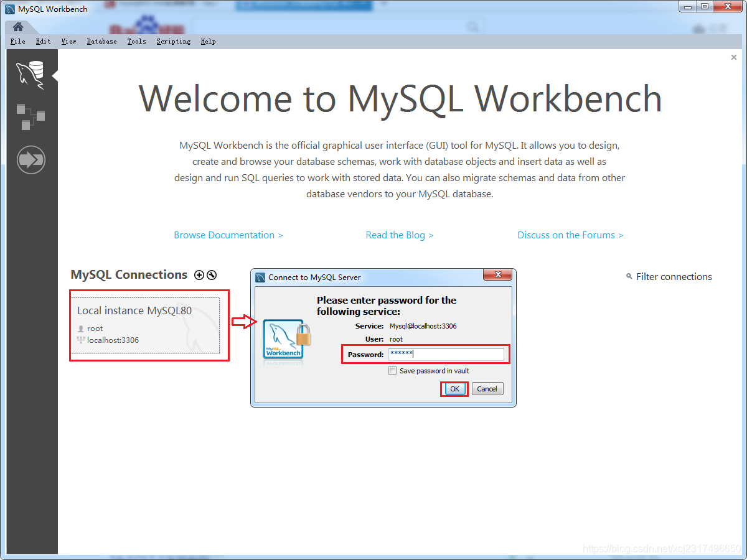
Task: Click the Mysql@localhost:3306 service text
Action: 423,326
